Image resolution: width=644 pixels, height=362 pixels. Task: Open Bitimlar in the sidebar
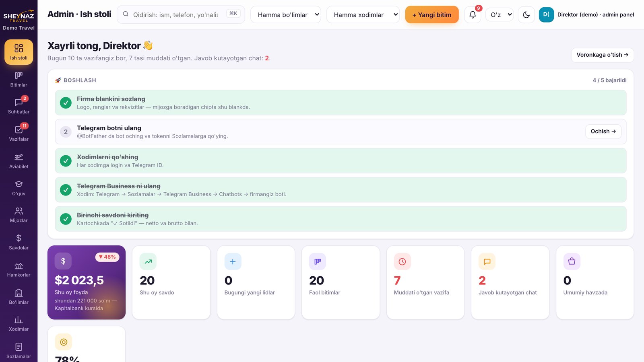click(19, 79)
